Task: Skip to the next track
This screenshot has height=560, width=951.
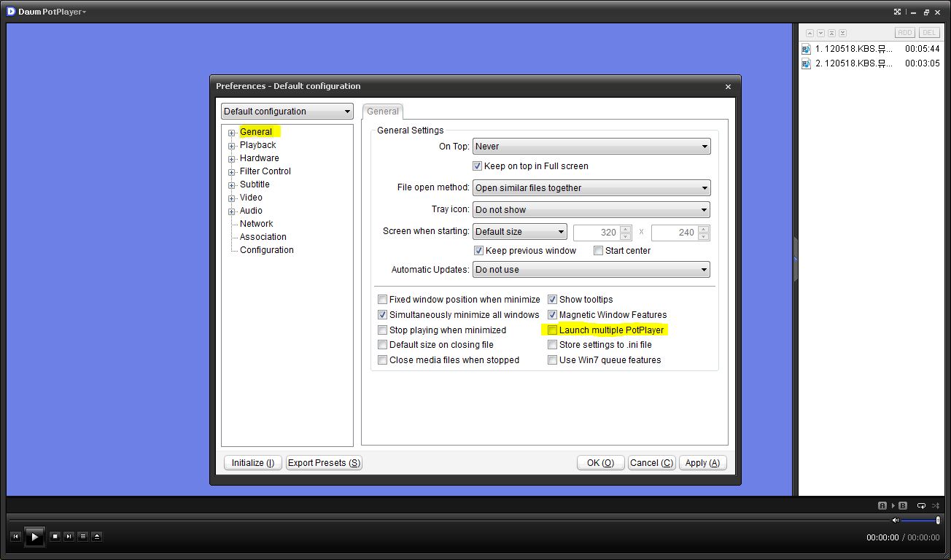Action: click(x=69, y=537)
